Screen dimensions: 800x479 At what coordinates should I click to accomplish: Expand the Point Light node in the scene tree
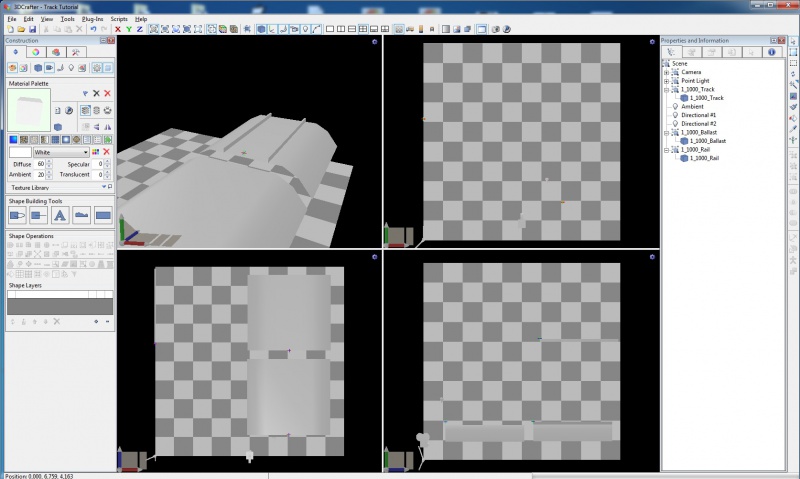pos(666,81)
